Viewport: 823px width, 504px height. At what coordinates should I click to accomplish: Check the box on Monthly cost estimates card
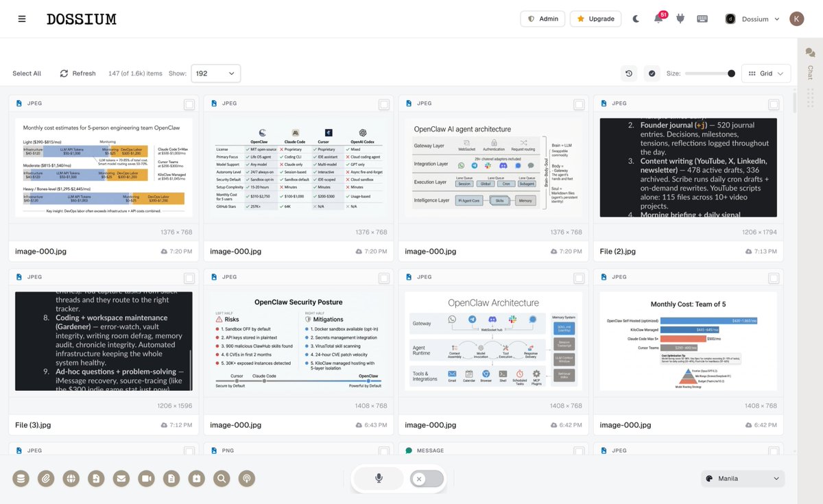point(189,104)
